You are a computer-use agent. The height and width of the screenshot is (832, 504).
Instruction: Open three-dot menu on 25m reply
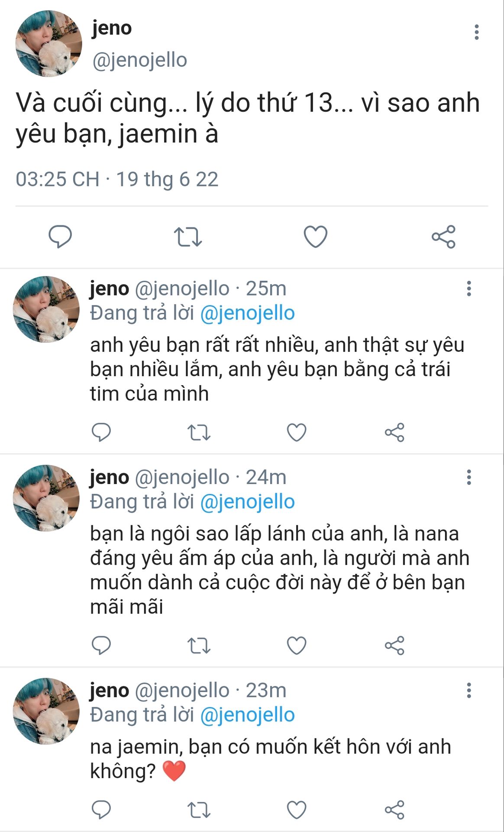468,289
